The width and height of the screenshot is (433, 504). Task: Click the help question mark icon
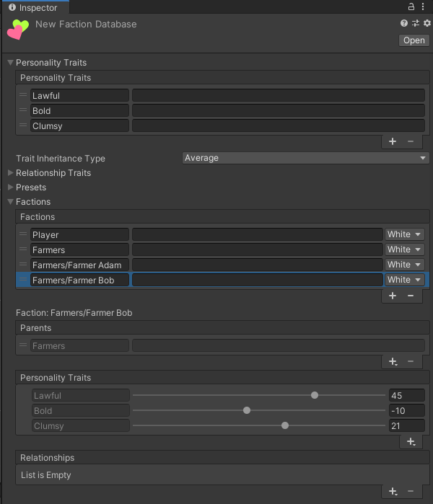point(404,24)
